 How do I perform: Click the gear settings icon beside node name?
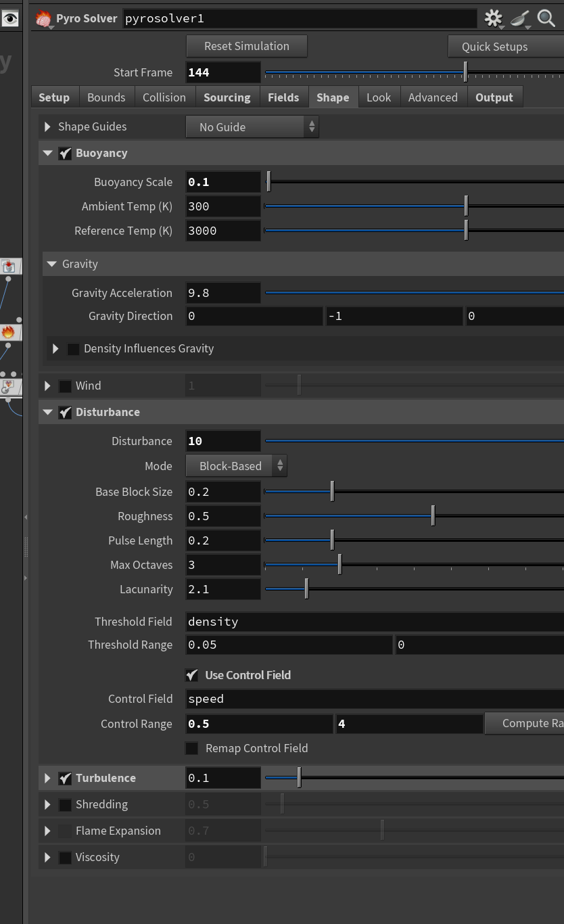tap(494, 18)
